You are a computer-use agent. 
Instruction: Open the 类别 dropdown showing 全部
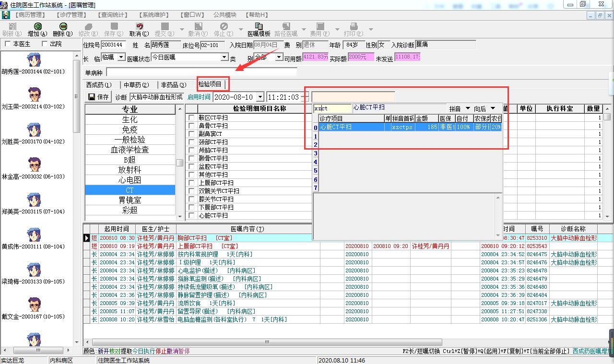[x=280, y=57]
